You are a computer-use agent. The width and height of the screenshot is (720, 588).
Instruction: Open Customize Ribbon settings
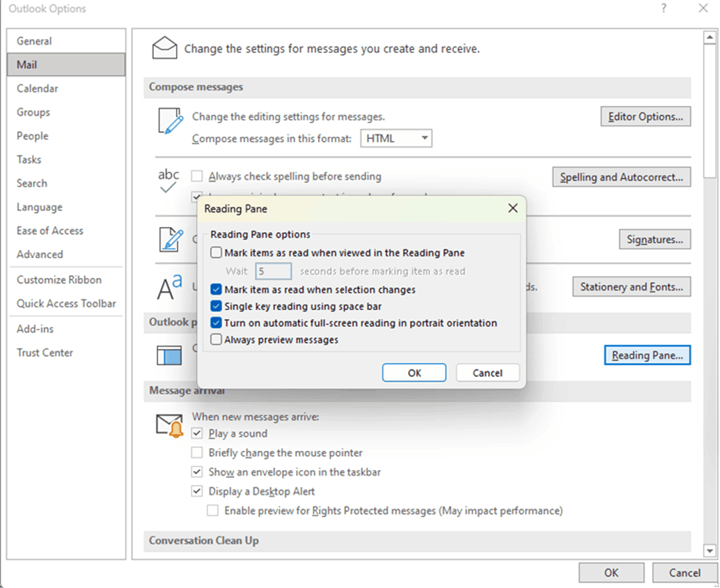[x=66, y=280]
